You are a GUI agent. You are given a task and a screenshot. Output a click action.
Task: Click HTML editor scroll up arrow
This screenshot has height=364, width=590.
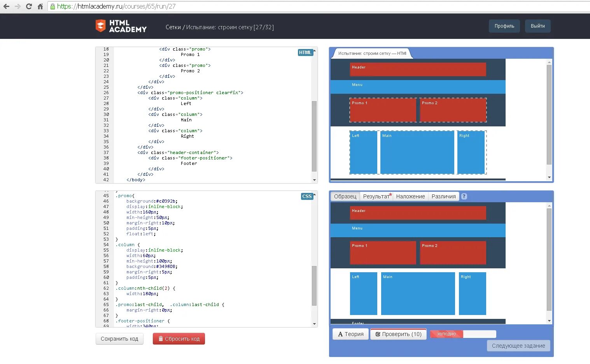314,50
